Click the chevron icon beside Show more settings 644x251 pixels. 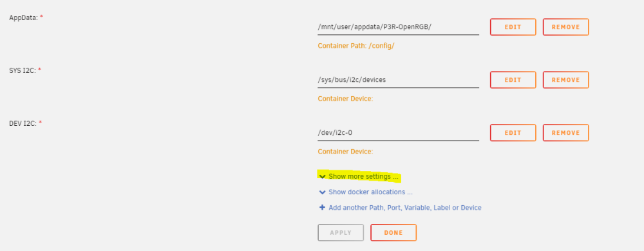(323, 176)
